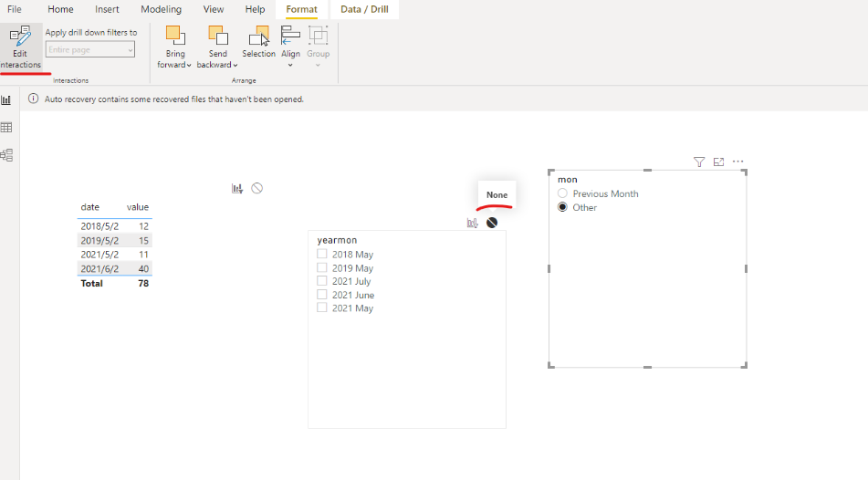Click the info icon in recovery bar
Screen dimensions: 868x480
click(33, 99)
